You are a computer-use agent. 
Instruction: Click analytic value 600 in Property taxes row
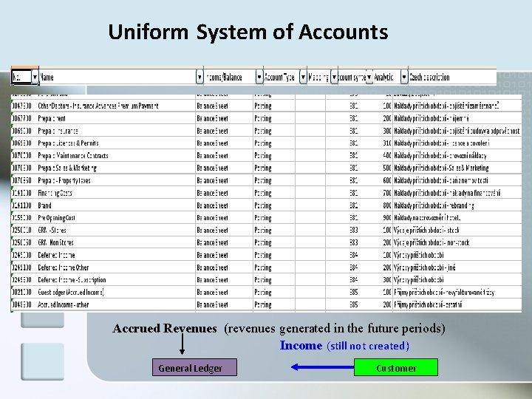(387, 180)
